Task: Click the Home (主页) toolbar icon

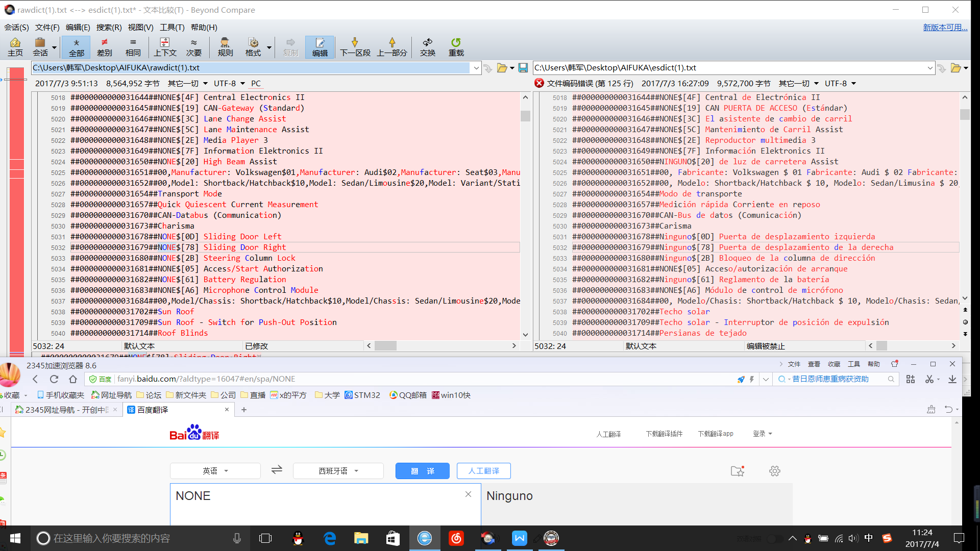Action: 15,47
